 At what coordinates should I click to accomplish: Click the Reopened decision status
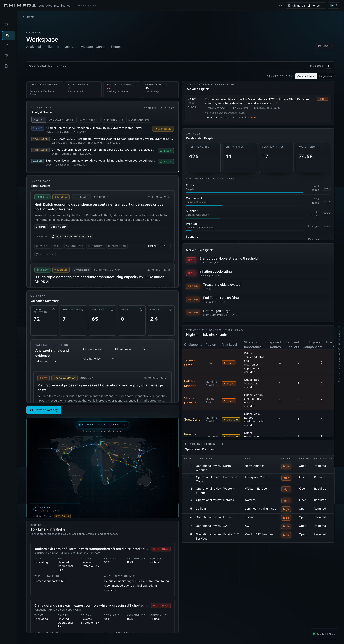[x=251, y=118]
